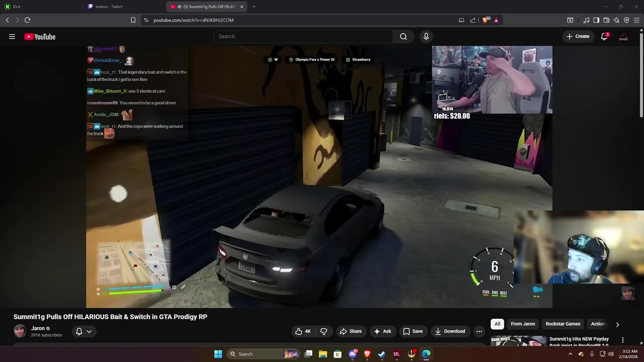Screen dimensions: 644x362
Task: View site information icon in address bar
Action: coord(146,20)
